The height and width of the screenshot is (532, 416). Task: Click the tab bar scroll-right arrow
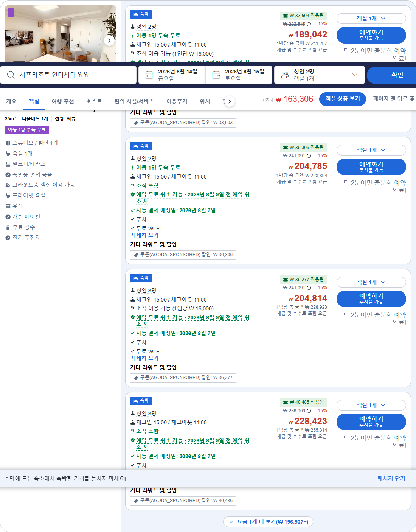click(229, 101)
